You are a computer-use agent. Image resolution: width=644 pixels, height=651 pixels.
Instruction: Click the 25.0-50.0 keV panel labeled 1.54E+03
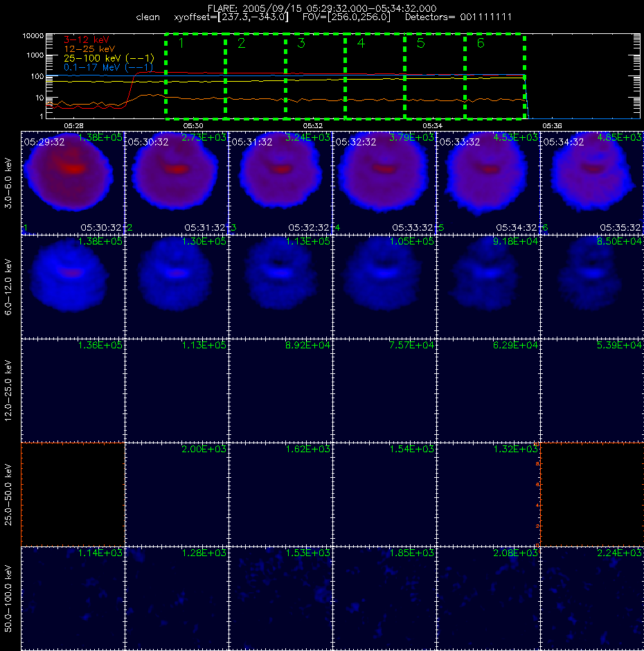pyautogui.click(x=384, y=494)
